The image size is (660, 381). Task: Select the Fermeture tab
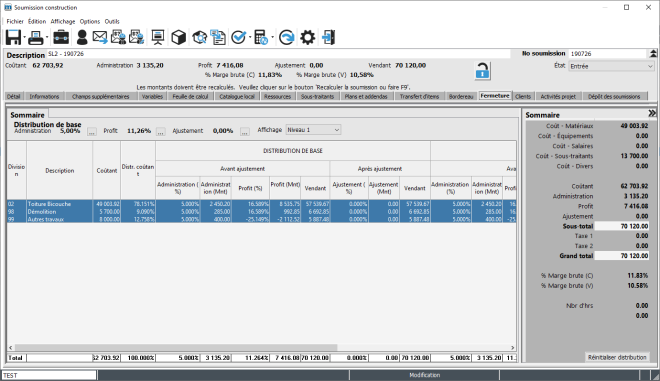pos(495,96)
